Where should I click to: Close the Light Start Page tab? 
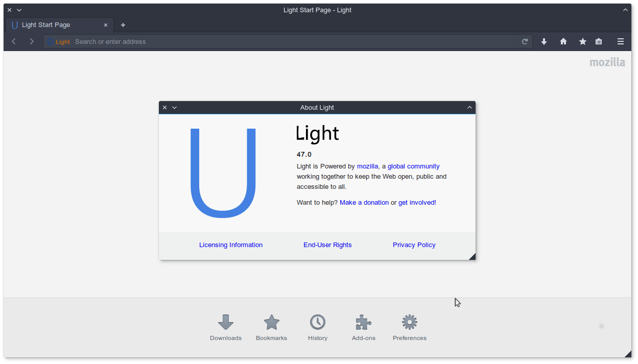click(x=106, y=25)
